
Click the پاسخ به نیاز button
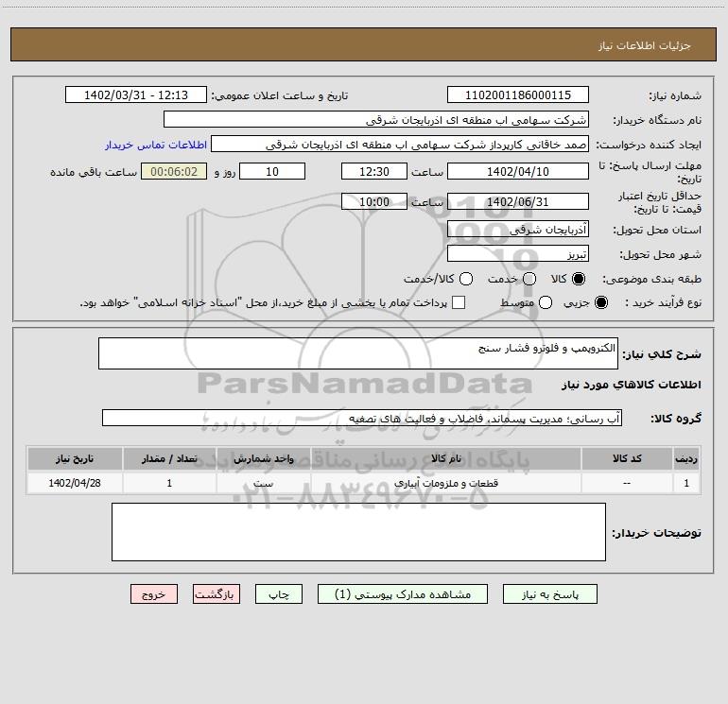(549, 594)
